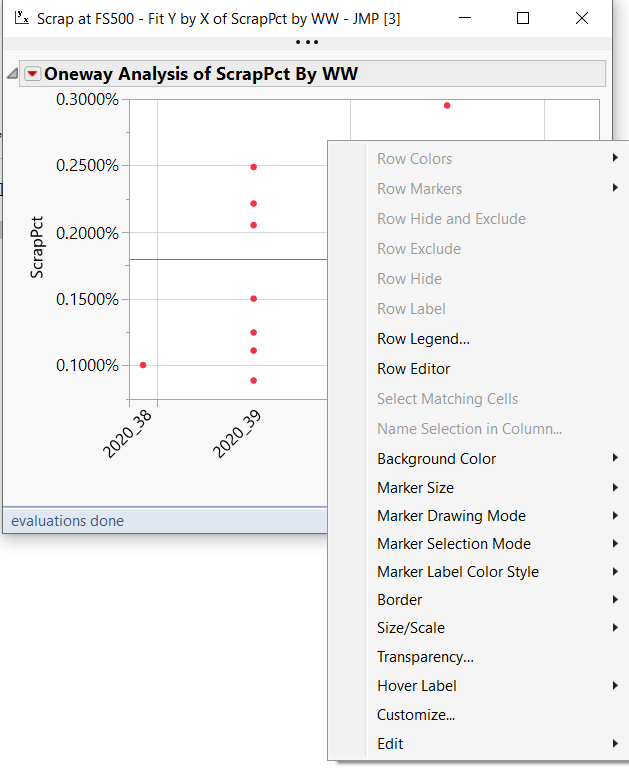Select Marker Label Color Style entry
Image resolution: width=629 pixels, height=768 pixels.
(457, 572)
